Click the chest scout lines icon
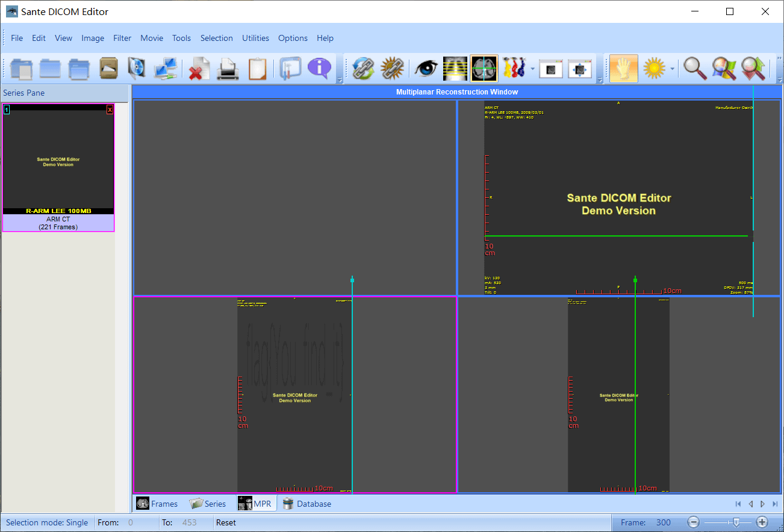 455,69
